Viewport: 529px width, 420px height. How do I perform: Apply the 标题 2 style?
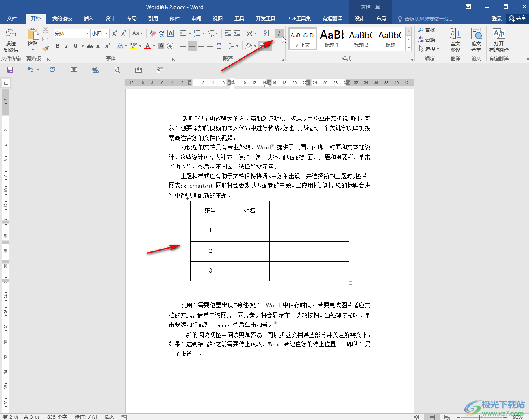361,39
